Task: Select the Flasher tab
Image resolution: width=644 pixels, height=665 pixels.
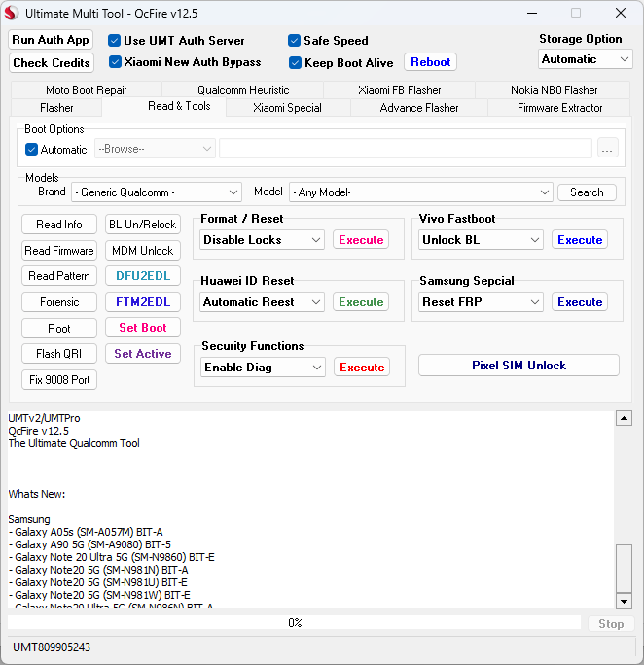Action: pyautogui.click(x=56, y=108)
